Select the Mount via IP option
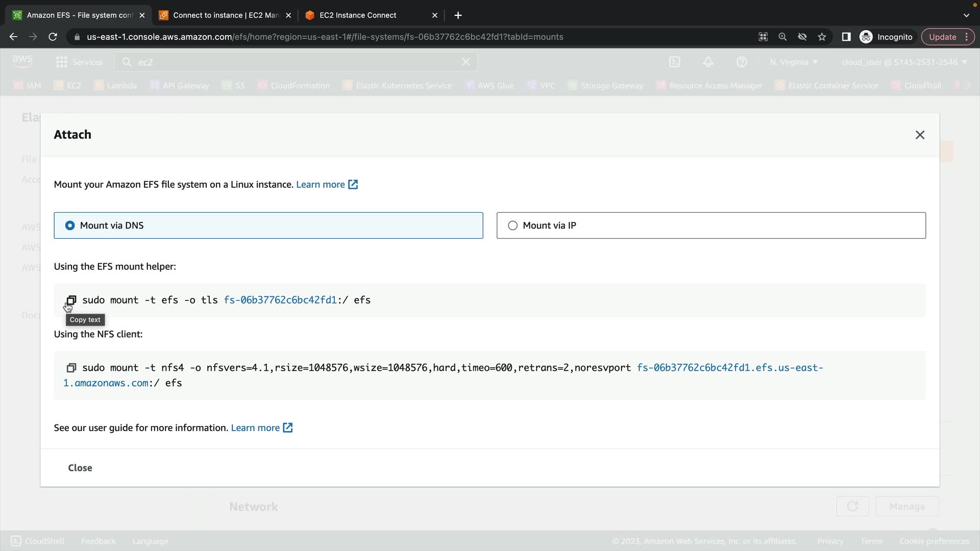 point(513,226)
